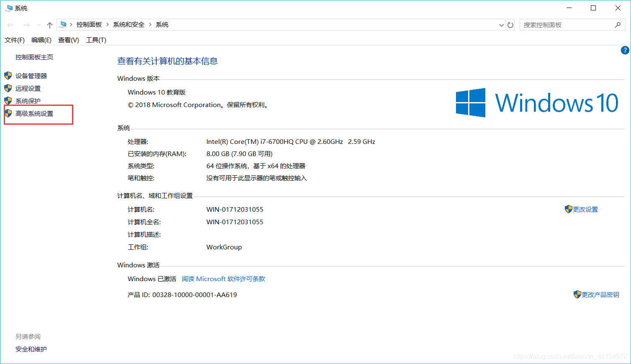The width and height of the screenshot is (631, 364).
Task: Open 工具(T) menu
Action: click(x=96, y=40)
